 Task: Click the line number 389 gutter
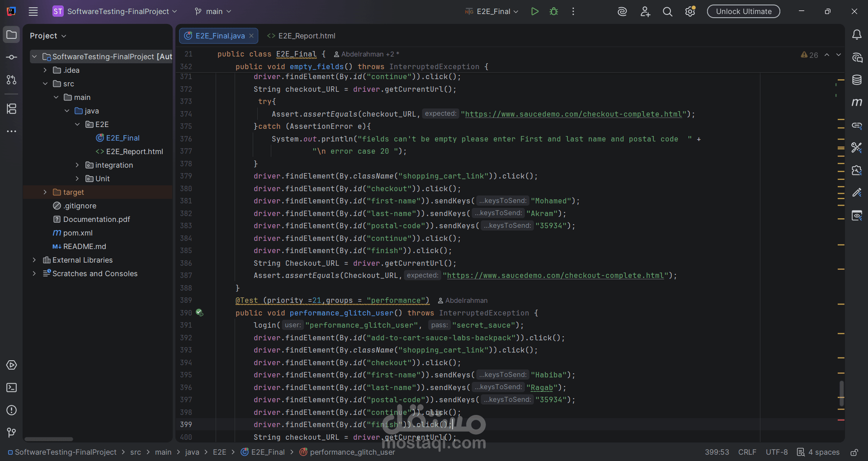(186, 300)
